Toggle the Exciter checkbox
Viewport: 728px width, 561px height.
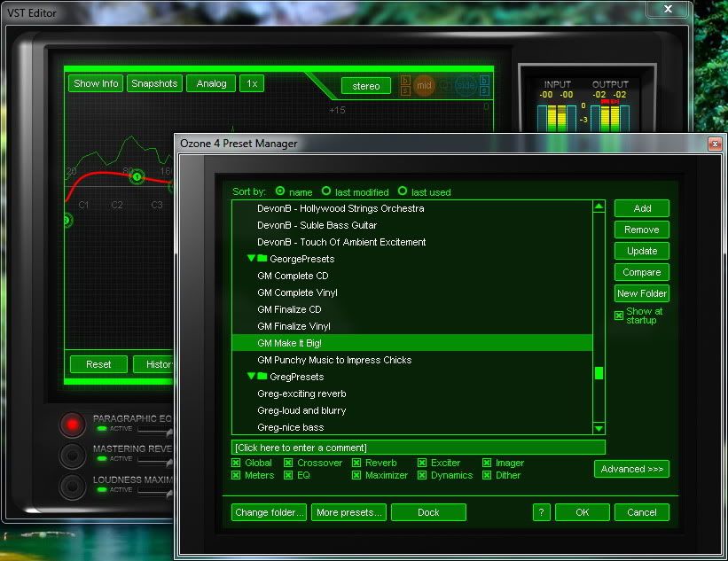(x=422, y=463)
